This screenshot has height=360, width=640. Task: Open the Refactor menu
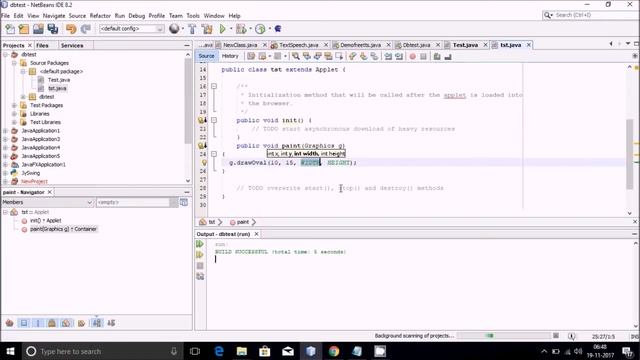[x=100, y=16]
